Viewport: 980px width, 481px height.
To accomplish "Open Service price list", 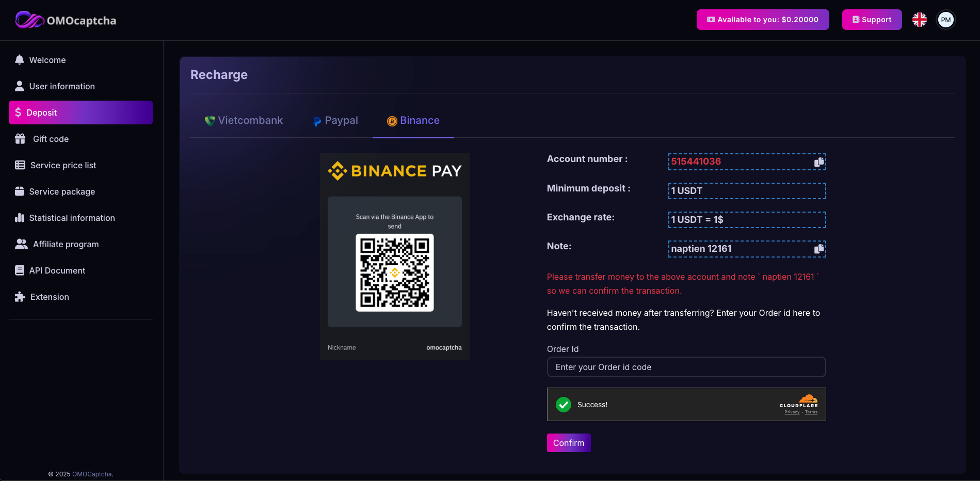I will pos(81,165).
